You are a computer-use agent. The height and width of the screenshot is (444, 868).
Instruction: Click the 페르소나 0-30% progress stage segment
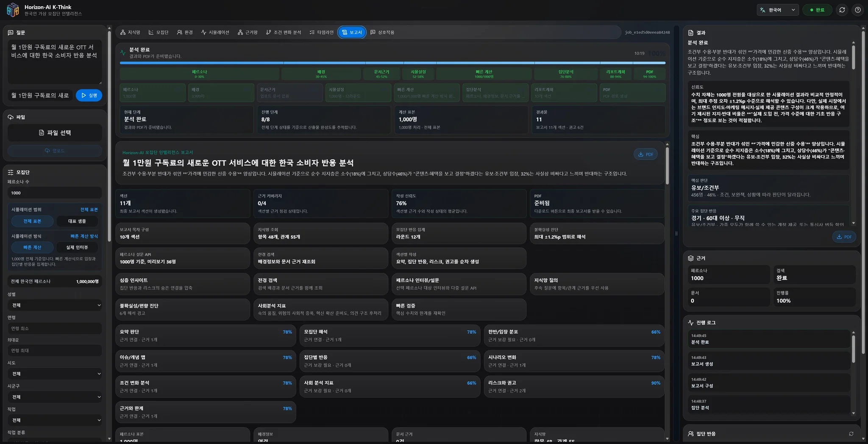[199, 74]
